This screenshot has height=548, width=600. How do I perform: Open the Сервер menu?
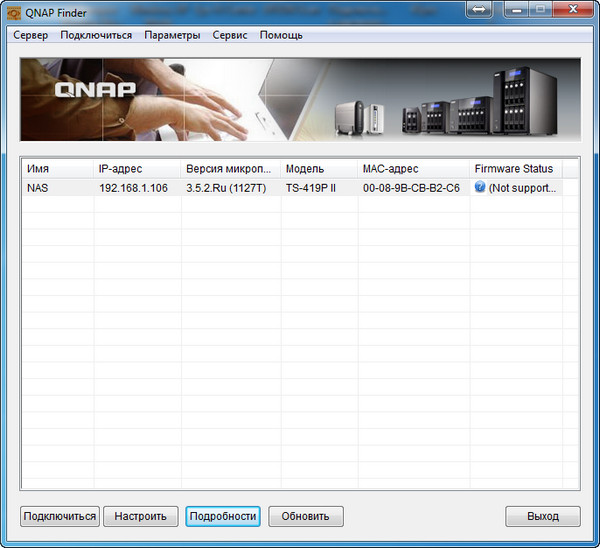(30, 35)
